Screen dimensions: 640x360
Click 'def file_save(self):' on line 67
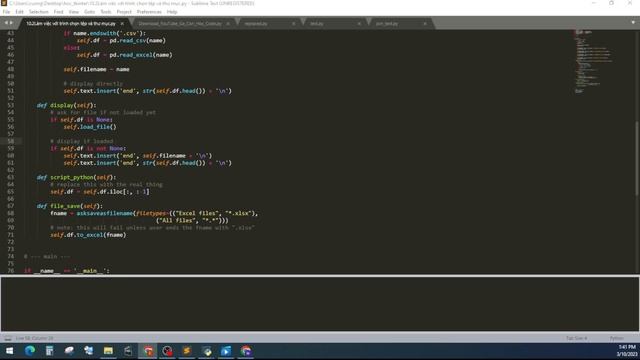point(70,206)
